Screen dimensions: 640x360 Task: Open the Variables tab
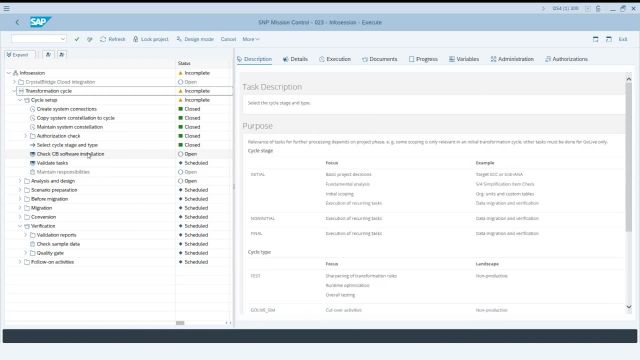[x=464, y=59]
